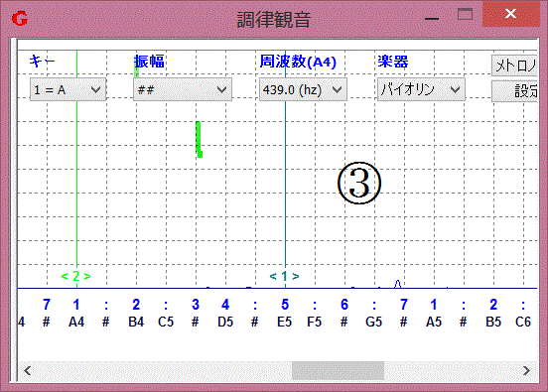Open the A4 frequency dropdown 439.0 (hz)
The image size is (548, 392).
point(303,89)
